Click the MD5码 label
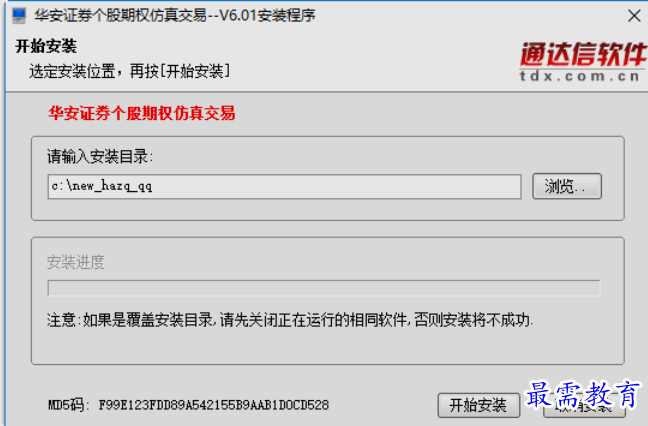 click(69, 405)
